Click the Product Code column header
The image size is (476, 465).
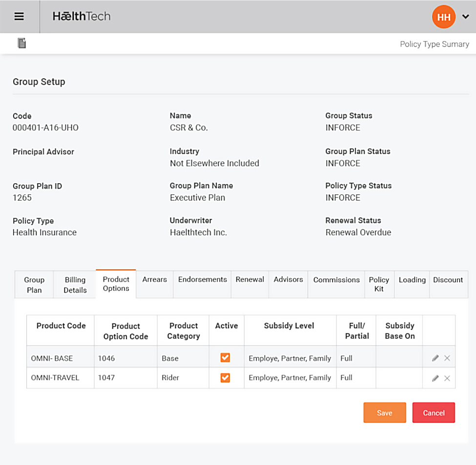61,326
